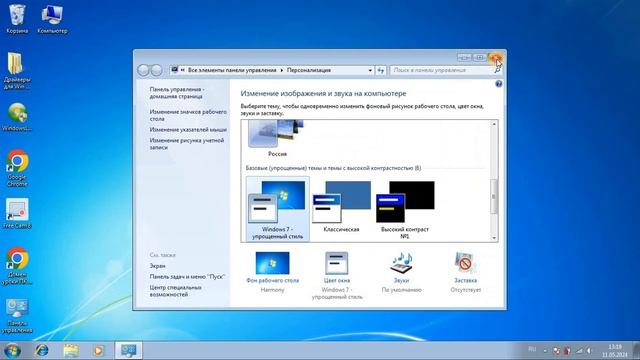Open the volume speaker tray icon
The image size is (640, 360).
(589, 351)
